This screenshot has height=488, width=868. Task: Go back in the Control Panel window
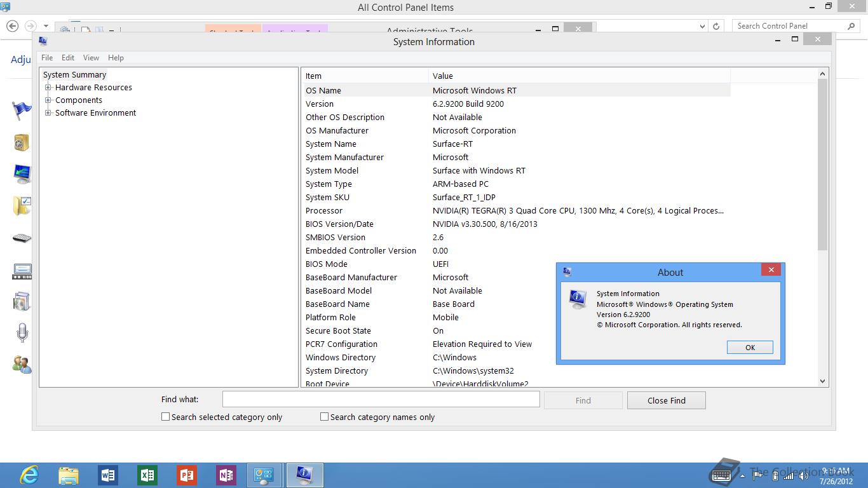(x=12, y=26)
